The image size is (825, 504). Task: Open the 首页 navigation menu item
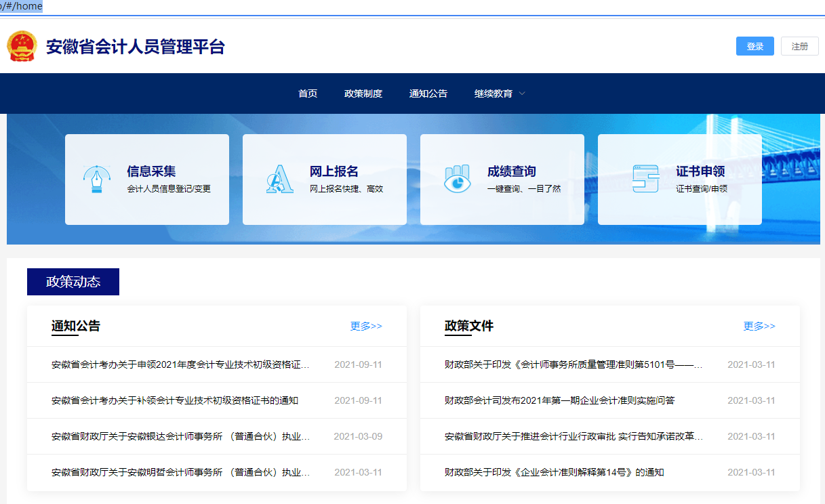tap(308, 93)
